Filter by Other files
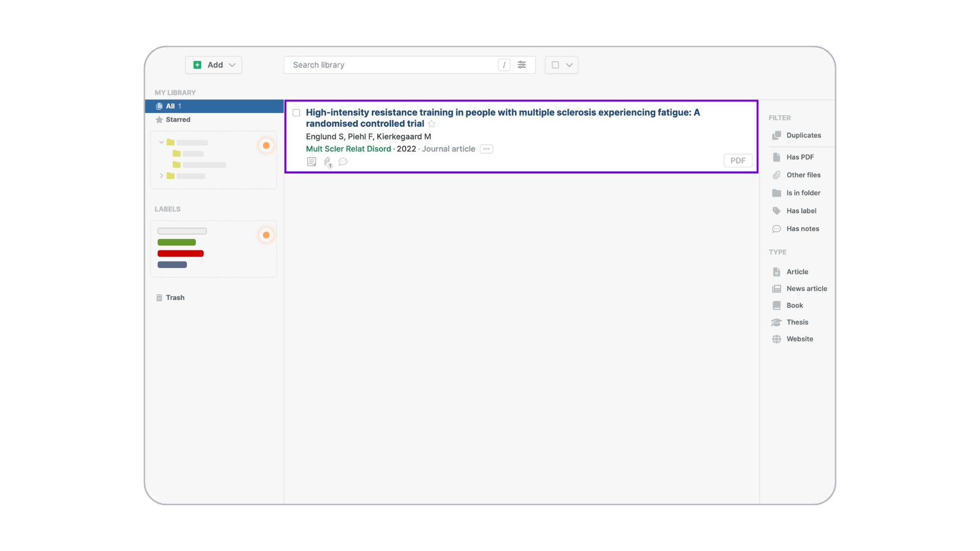980x551 pixels. (x=797, y=175)
